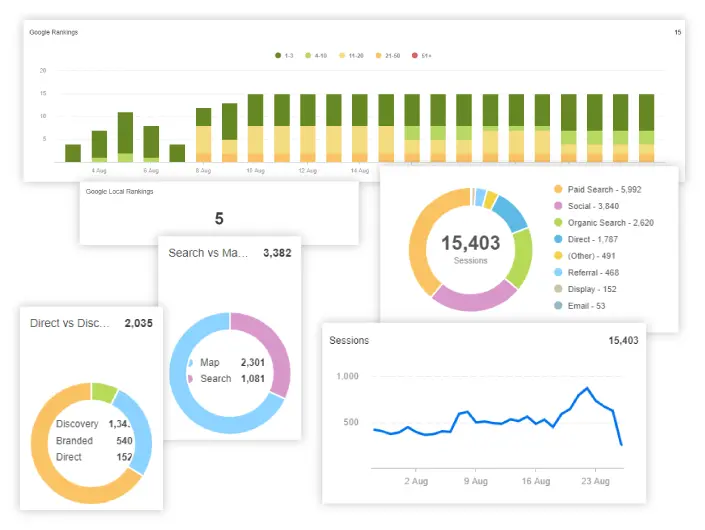Image resolution: width=705 pixels, height=530 pixels.
Task: Click the 15,403 Sessions donut center
Action: [470, 248]
